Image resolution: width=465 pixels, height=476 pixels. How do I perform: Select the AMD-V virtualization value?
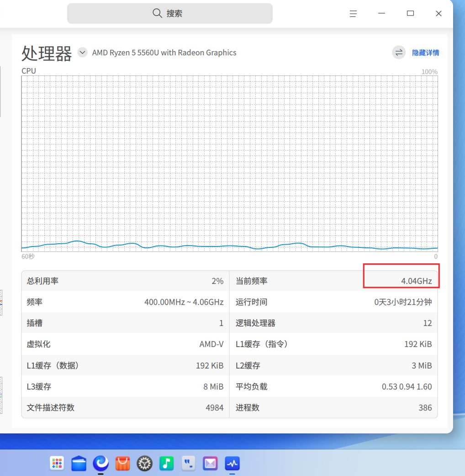pos(211,344)
